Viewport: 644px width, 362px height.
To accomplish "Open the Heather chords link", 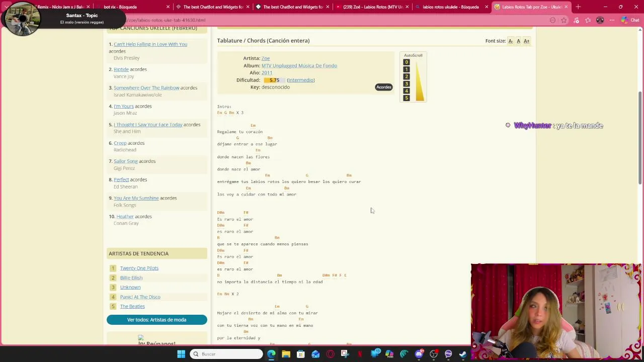I will [x=125, y=217].
